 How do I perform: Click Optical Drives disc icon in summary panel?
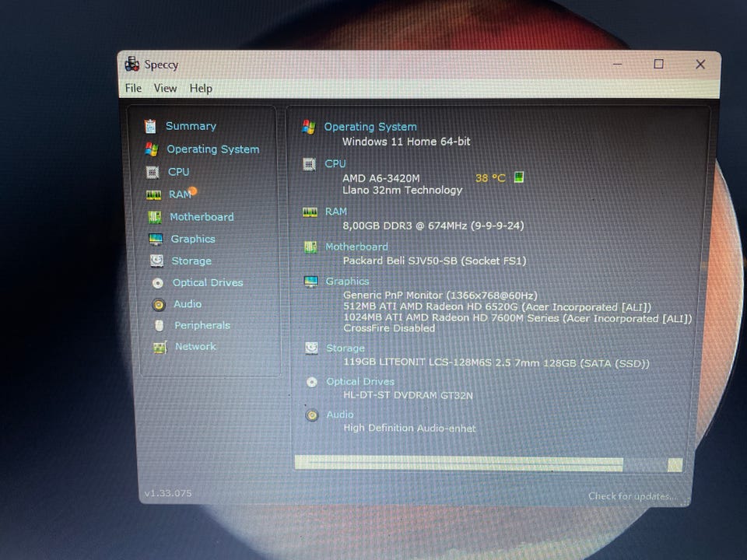[312, 383]
